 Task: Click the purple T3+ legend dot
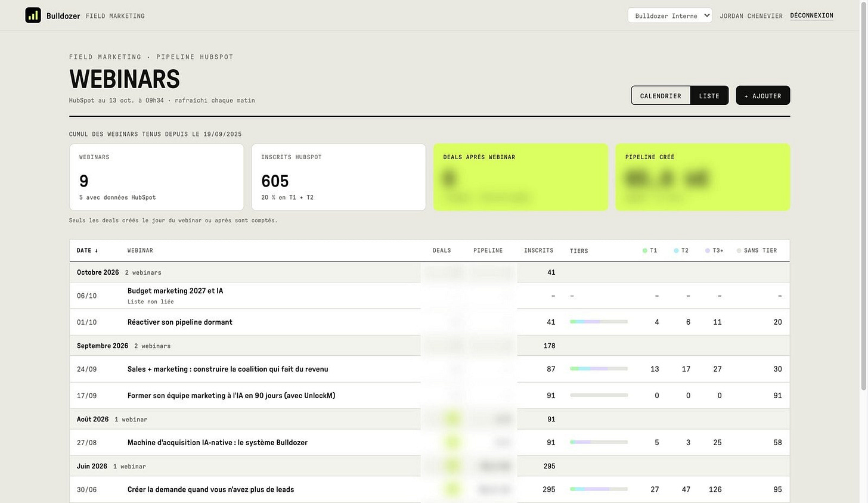coord(708,250)
